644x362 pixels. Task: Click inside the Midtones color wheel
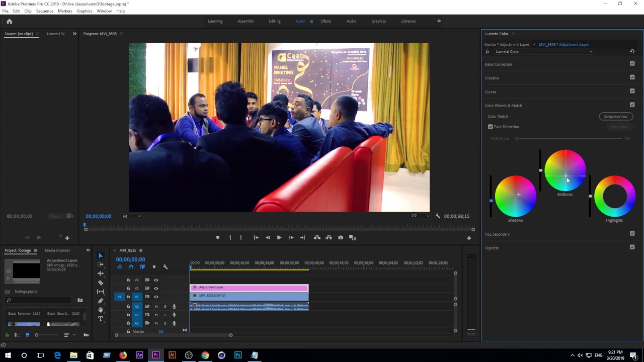click(x=565, y=170)
